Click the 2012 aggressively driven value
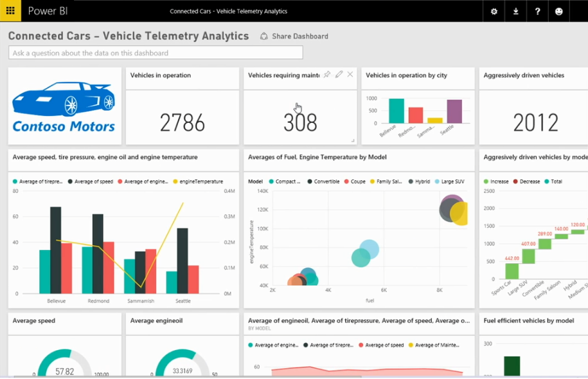The height and width of the screenshot is (379, 588). coord(535,122)
